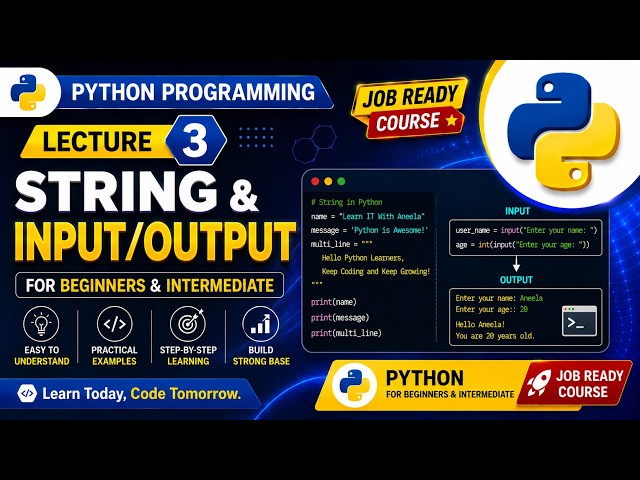This screenshot has width=640, height=480.
Task: Click the red dot in the code window
Action: pyautogui.click(x=315, y=181)
